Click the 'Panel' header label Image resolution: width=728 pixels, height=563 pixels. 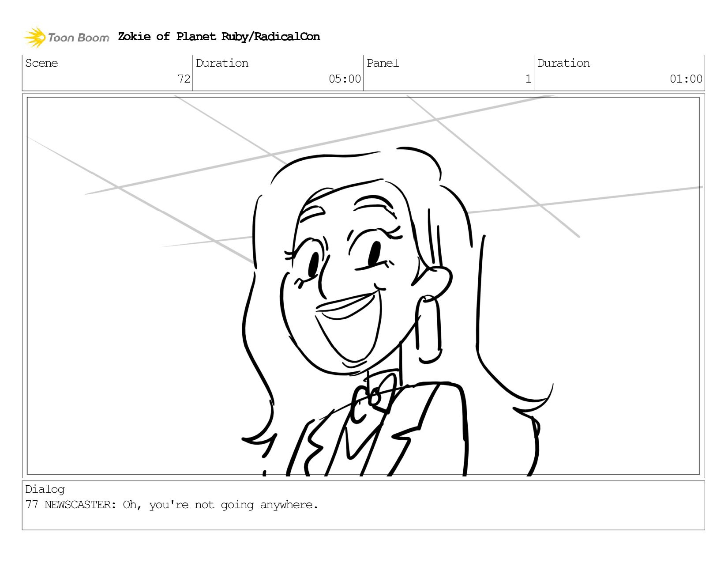pos(383,63)
